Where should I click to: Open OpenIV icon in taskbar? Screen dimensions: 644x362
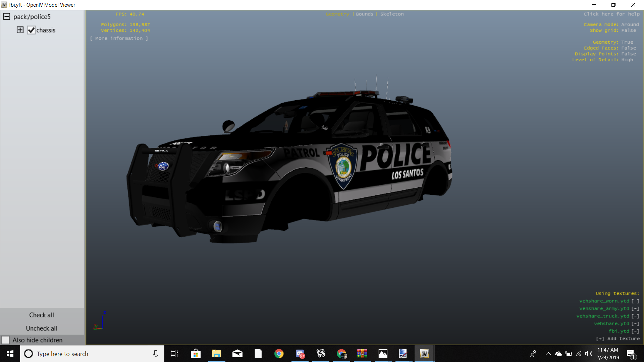tap(424, 354)
